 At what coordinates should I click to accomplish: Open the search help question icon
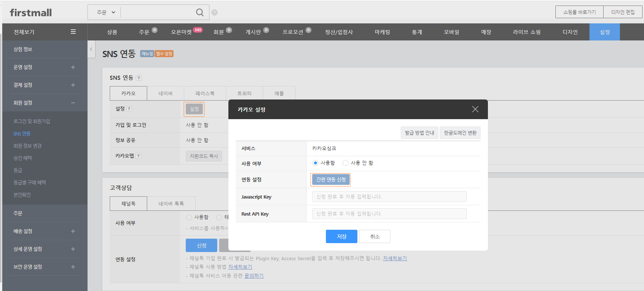214,13
